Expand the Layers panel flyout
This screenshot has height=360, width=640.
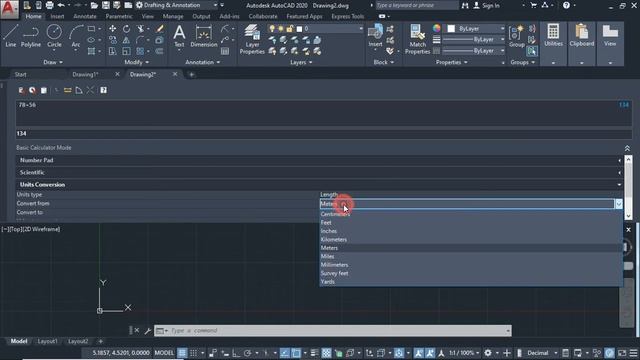(x=301, y=62)
